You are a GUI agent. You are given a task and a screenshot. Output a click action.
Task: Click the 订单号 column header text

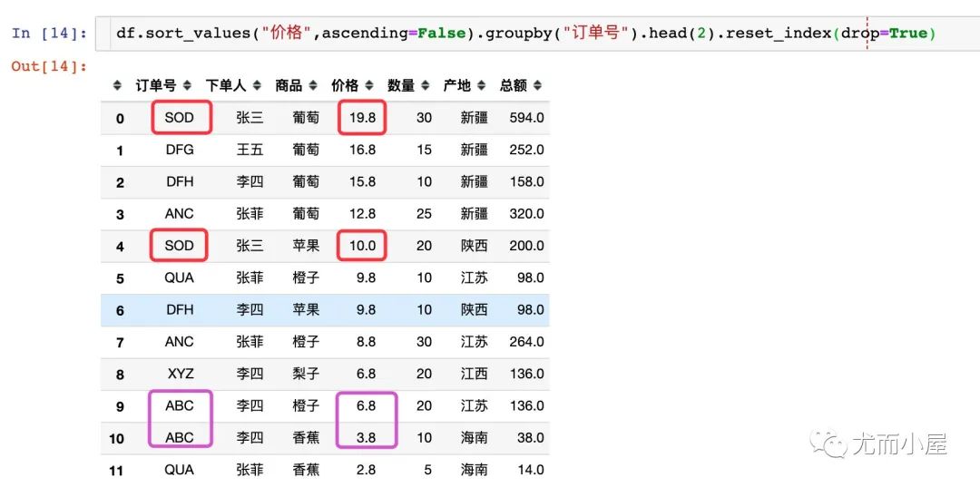156,86
